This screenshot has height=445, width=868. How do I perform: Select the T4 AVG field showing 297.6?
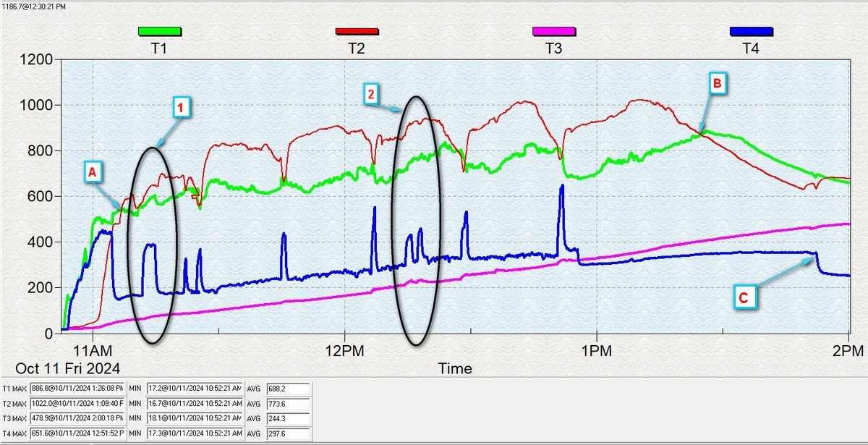(288, 434)
